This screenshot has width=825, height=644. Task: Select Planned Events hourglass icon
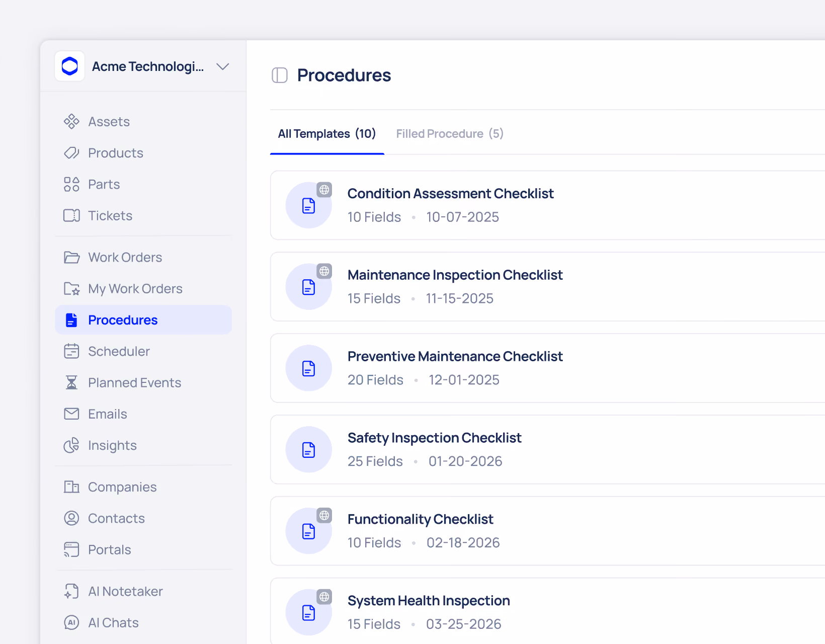coord(71,382)
